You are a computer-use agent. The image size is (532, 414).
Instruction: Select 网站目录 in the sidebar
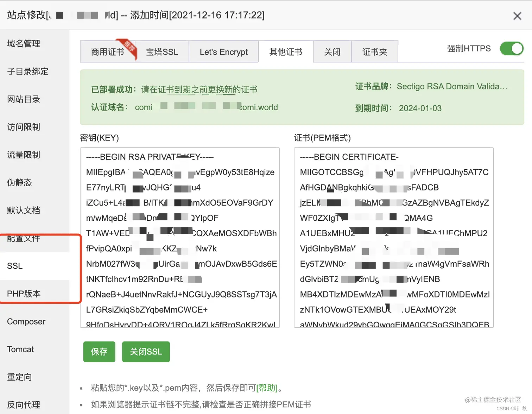coord(24,99)
